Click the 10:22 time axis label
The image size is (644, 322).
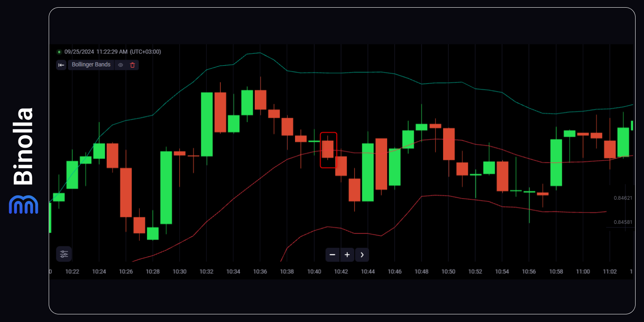(x=72, y=272)
